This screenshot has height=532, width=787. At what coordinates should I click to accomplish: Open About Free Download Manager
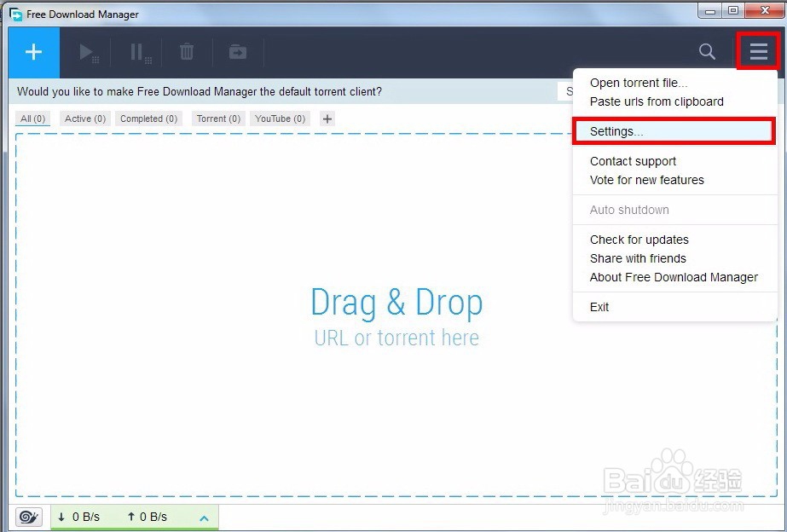[x=674, y=278]
